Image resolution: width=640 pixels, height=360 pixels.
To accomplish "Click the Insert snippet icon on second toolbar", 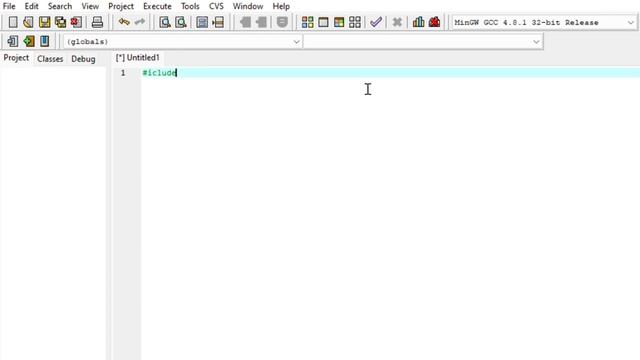I will (13, 41).
